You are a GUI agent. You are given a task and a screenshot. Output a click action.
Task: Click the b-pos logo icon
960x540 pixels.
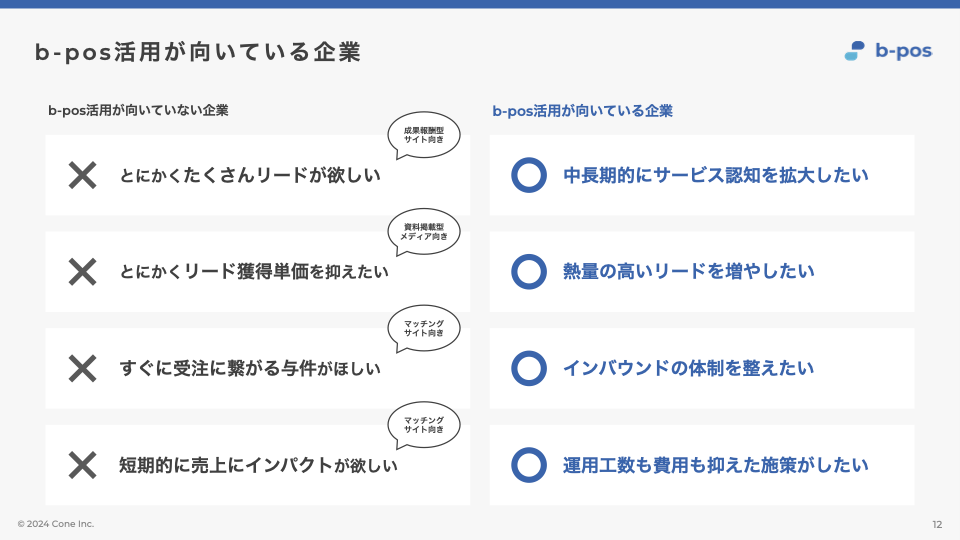tap(853, 51)
